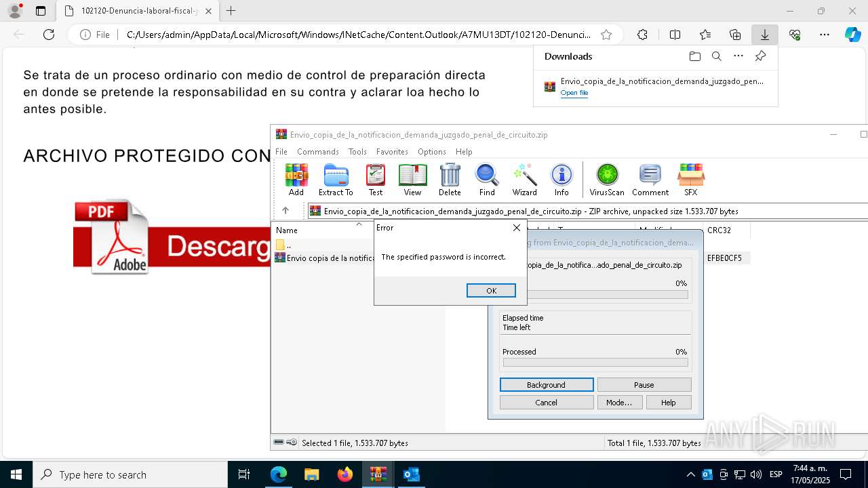This screenshot has width=868, height=488.
Task: Open WinRAR archive path dropdown field
Action: [x=587, y=211]
